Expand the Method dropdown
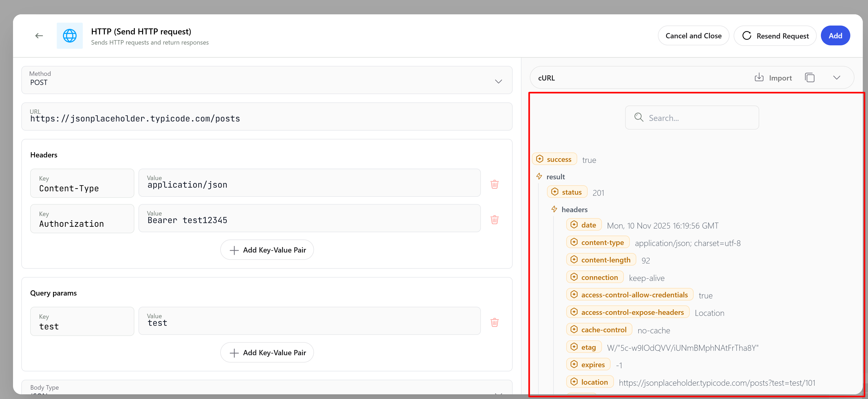The width and height of the screenshot is (868, 399). [x=498, y=81]
